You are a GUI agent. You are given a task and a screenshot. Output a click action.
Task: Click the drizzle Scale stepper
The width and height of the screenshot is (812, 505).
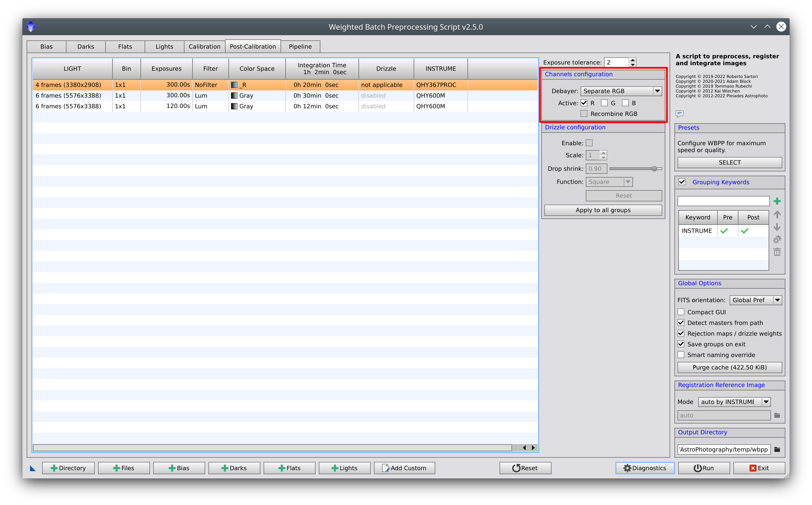(x=603, y=155)
